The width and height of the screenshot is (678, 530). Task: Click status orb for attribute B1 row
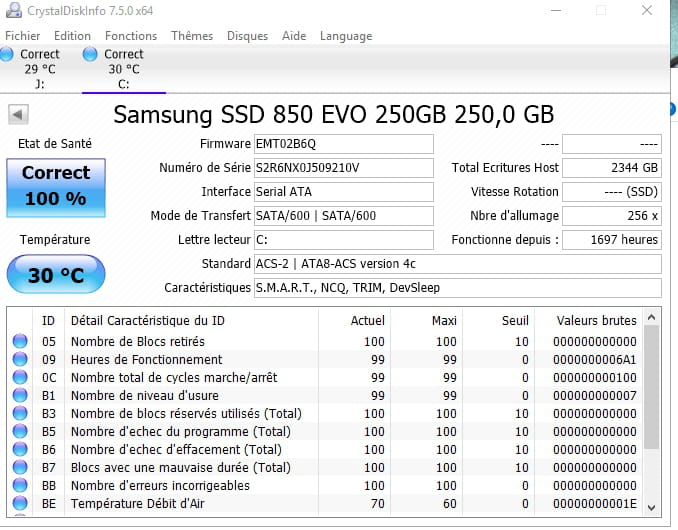click(20, 395)
